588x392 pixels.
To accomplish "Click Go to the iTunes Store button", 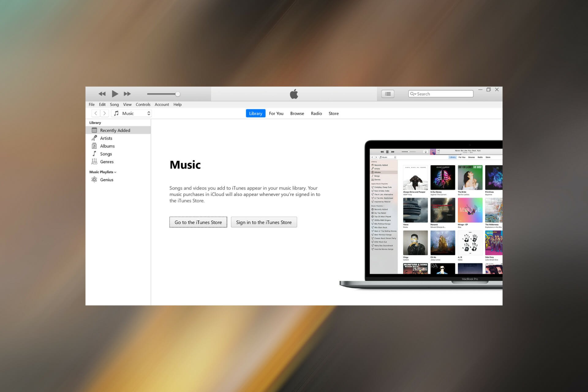I will coord(198,222).
